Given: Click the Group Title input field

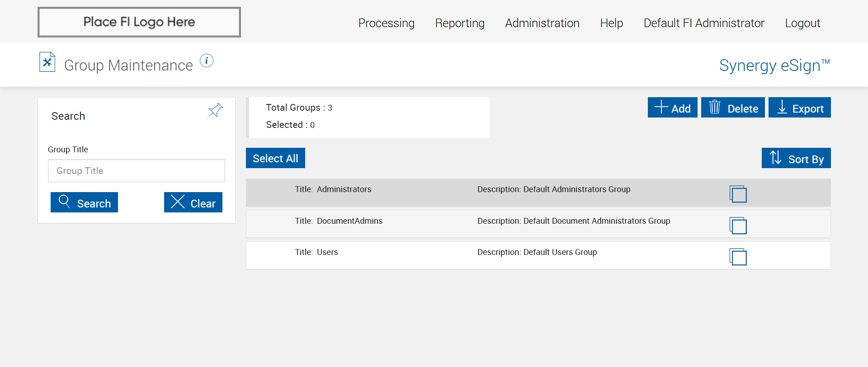Looking at the screenshot, I should coord(136,171).
